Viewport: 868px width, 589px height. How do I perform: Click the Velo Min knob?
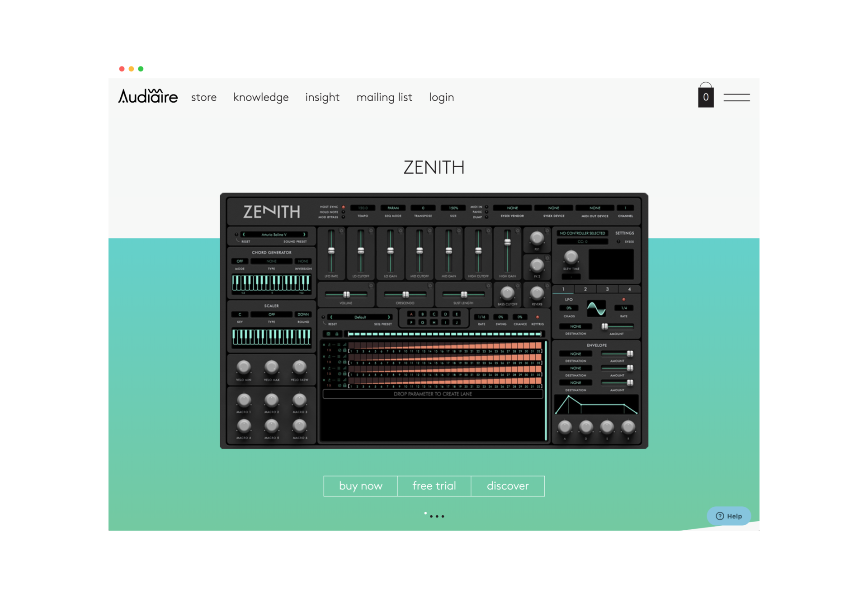point(244,367)
